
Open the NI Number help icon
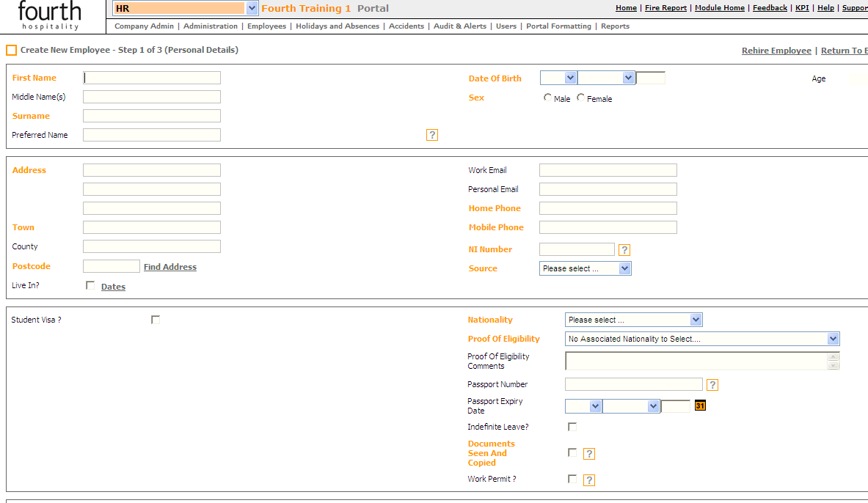624,250
